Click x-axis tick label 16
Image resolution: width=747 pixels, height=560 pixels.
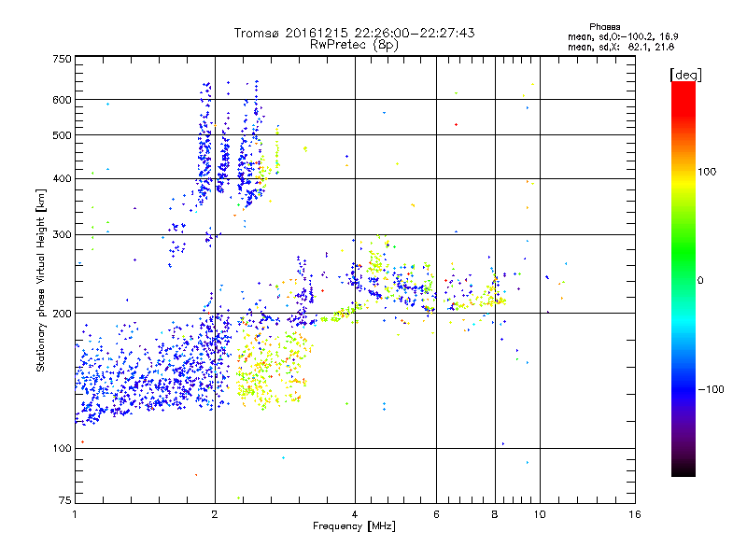(635, 514)
